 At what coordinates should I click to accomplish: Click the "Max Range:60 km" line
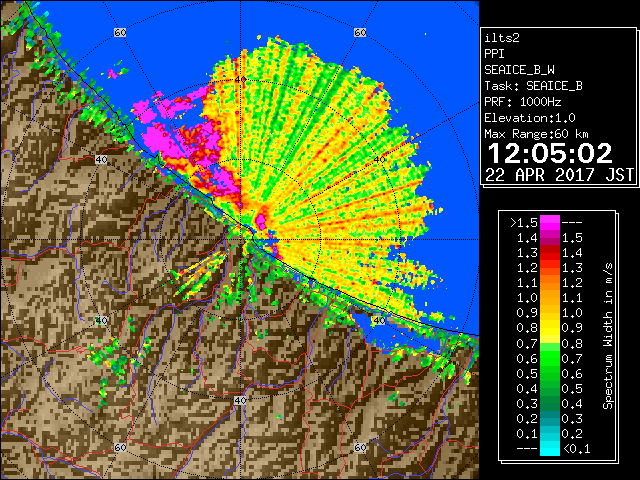click(x=536, y=134)
